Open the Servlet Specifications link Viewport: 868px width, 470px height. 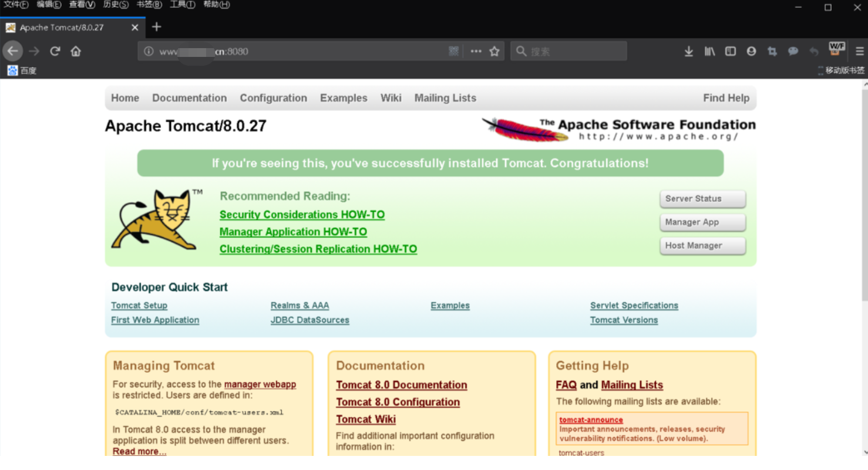click(x=634, y=305)
